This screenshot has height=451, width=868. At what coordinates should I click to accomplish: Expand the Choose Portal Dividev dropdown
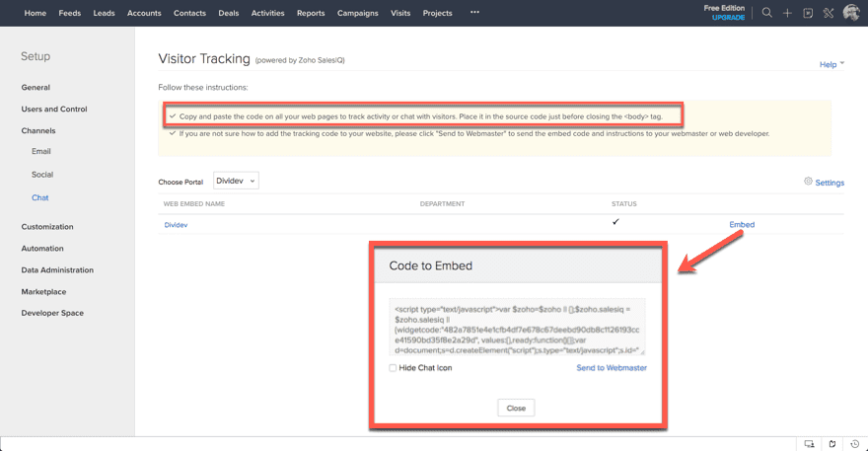tap(236, 181)
